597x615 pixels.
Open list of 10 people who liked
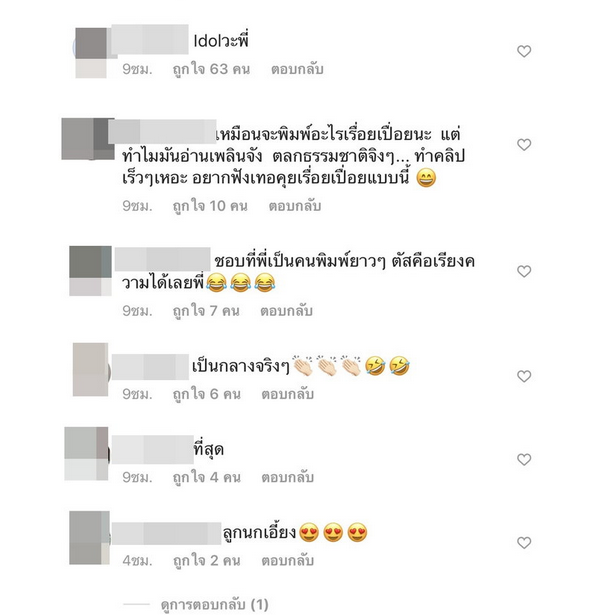point(210,206)
